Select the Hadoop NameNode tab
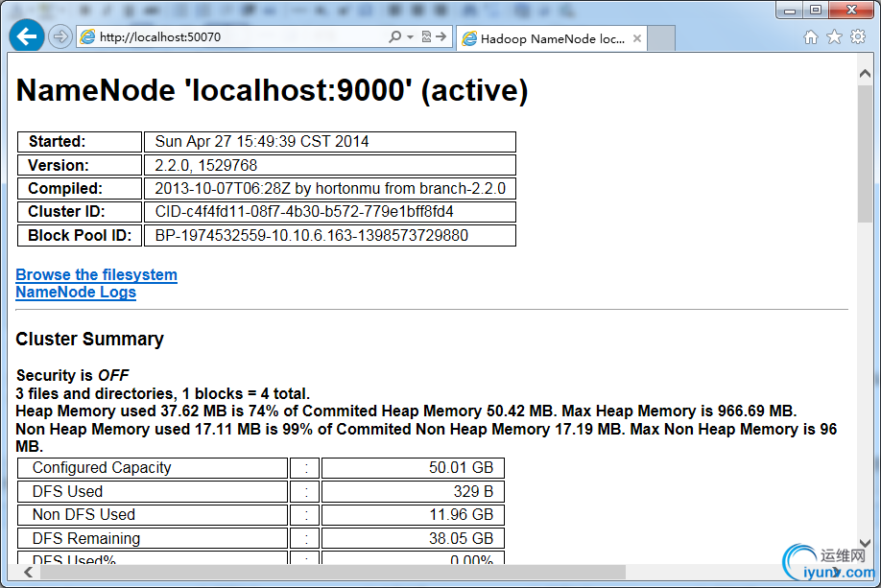 coord(552,38)
